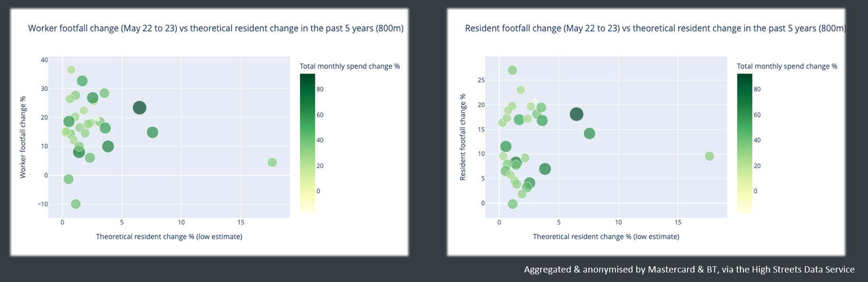Click the 'Worker footfall change %' y-axis label
This screenshot has height=282, width=868.
(x=23, y=137)
